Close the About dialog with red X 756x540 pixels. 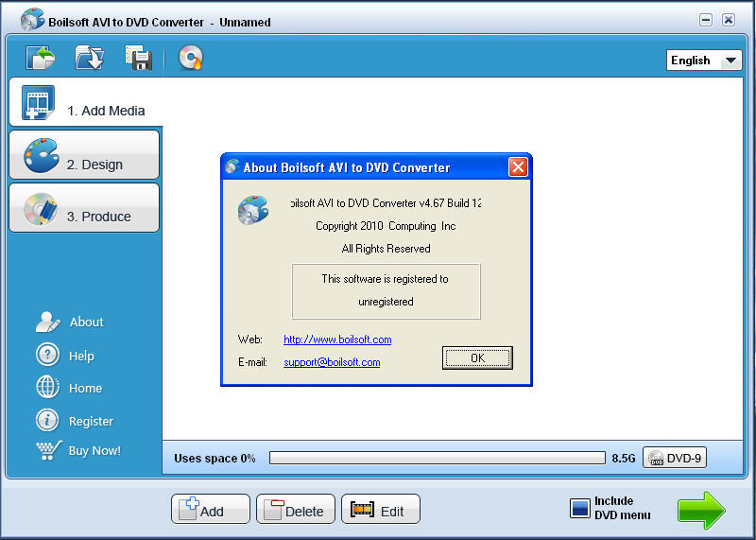click(518, 167)
